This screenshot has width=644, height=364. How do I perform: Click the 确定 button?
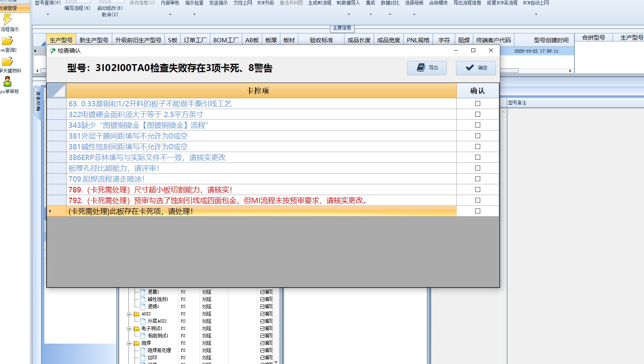(x=476, y=68)
